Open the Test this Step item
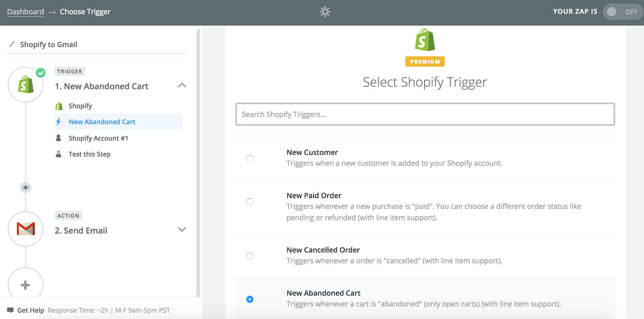Viewport: 644px width, 319px height. [89, 154]
